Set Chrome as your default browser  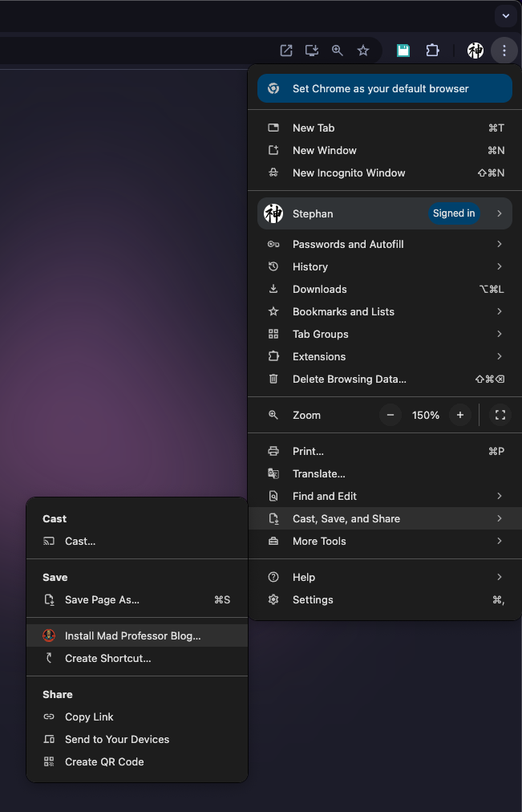point(385,88)
